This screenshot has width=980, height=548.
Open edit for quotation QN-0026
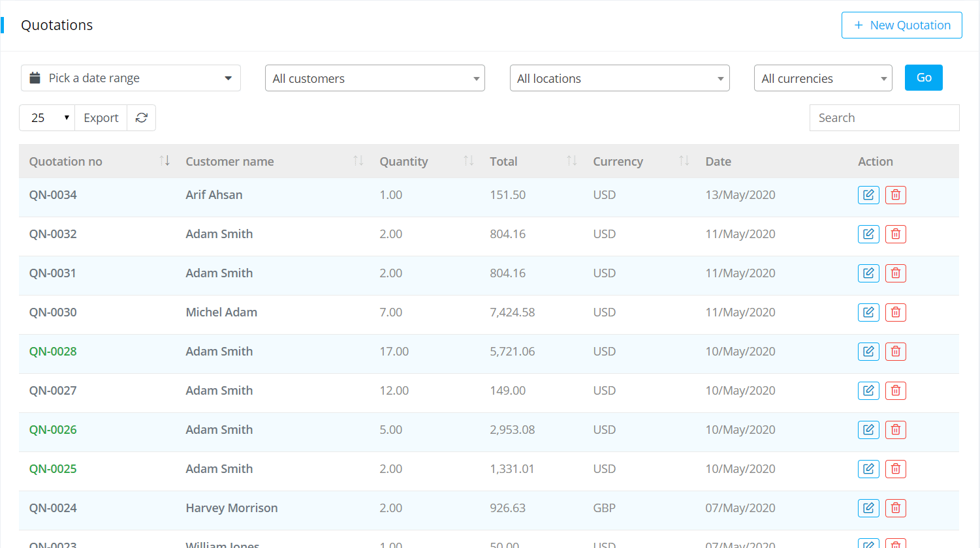[x=868, y=430]
